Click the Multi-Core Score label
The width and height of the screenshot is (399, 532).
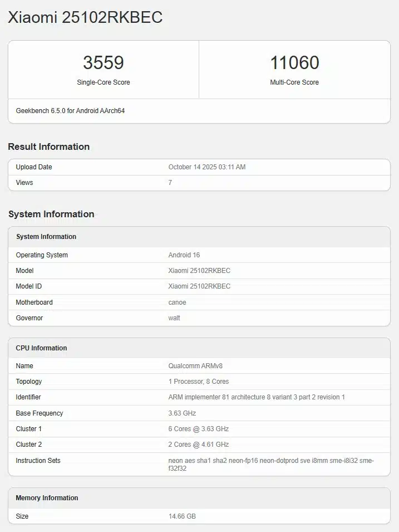(x=294, y=82)
